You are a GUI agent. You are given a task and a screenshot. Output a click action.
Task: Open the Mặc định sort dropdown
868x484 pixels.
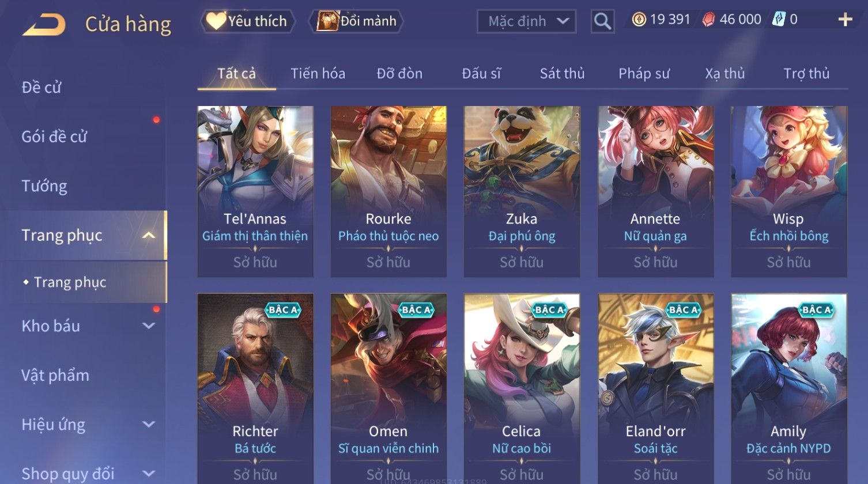[x=526, y=21]
